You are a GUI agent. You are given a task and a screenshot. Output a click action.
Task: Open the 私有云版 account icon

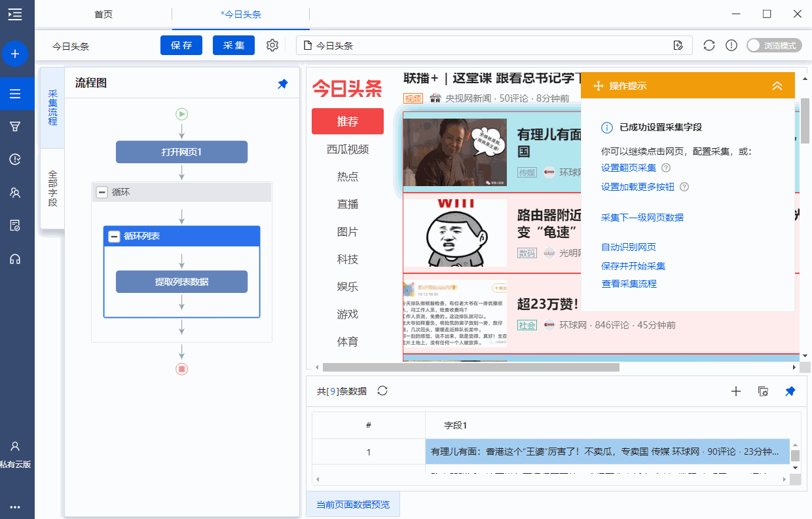point(15,446)
